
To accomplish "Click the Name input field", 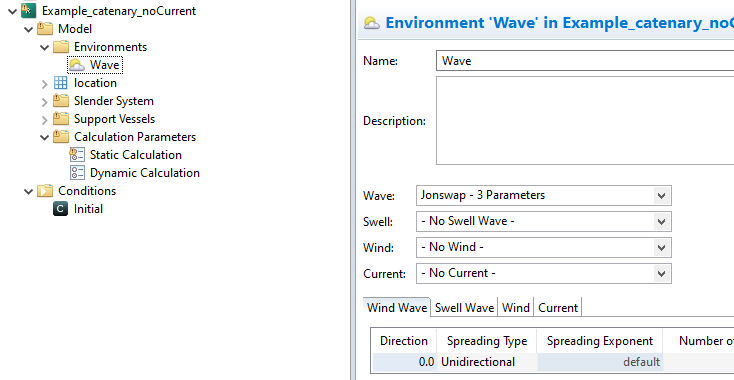I will click(585, 61).
